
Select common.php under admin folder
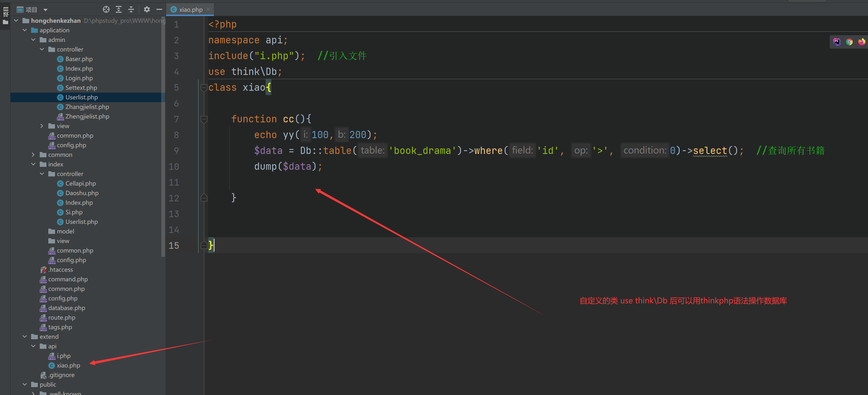coord(75,135)
